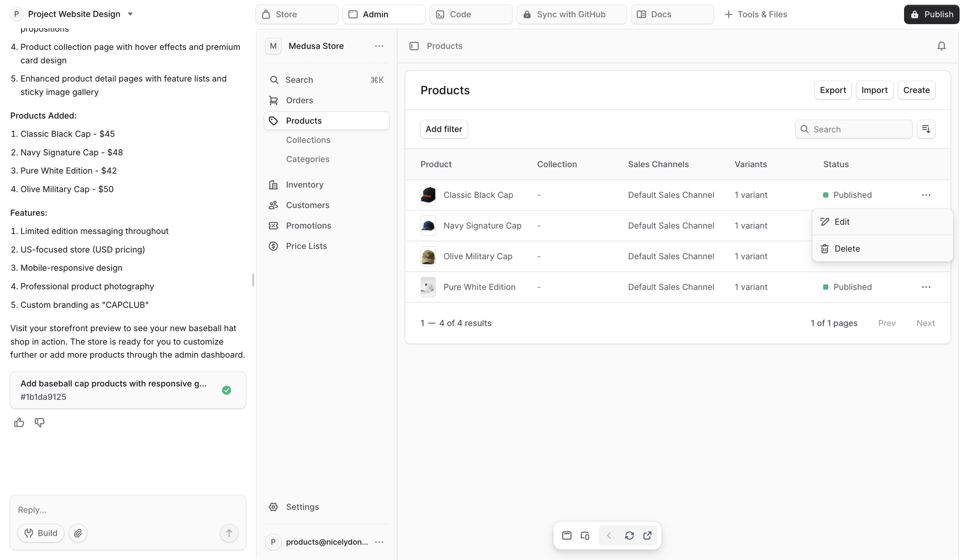
Task: Open row actions for Classic Black Cap
Action: tap(926, 195)
